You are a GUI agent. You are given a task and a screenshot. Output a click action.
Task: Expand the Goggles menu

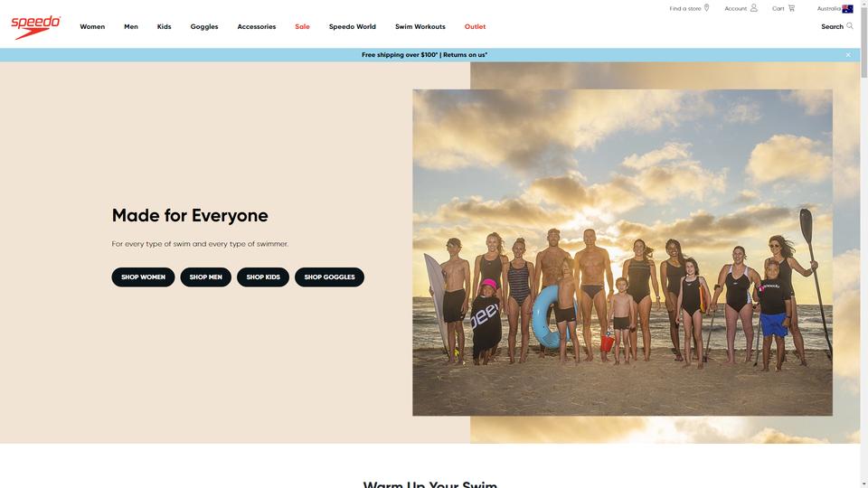click(x=204, y=26)
